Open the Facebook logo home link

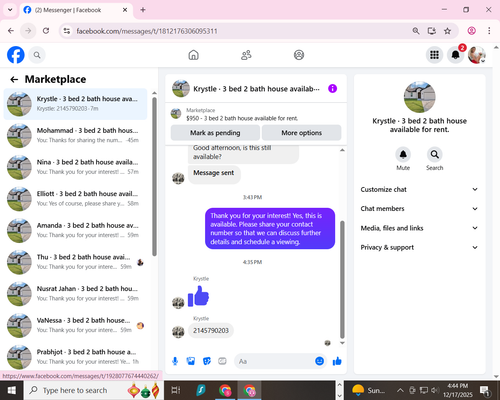16,55
